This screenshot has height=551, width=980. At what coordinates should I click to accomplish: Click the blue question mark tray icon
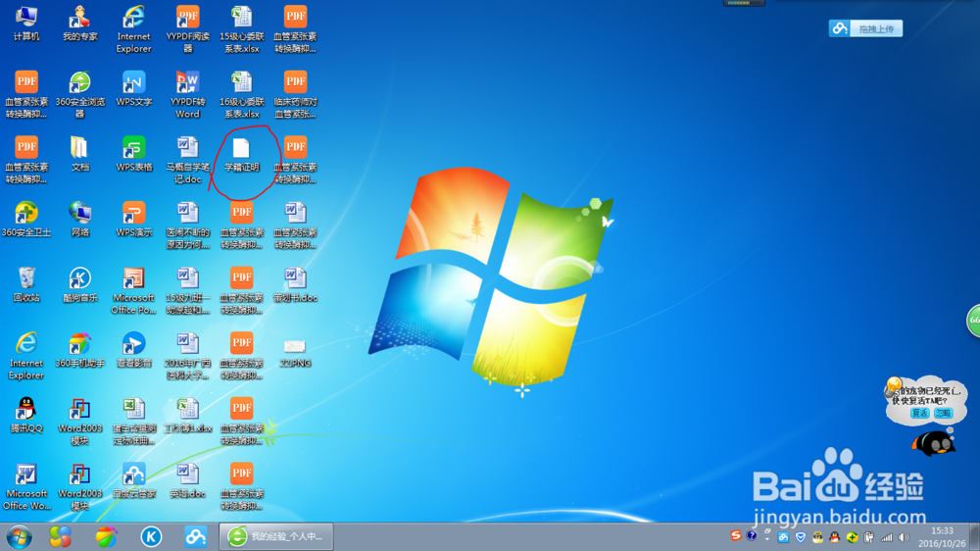coord(752,536)
